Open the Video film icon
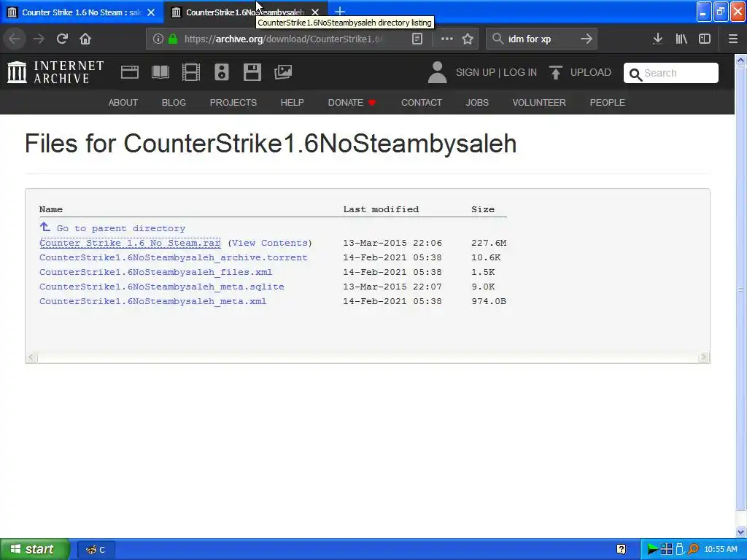Screen dimensions: 747x560 point(191,72)
